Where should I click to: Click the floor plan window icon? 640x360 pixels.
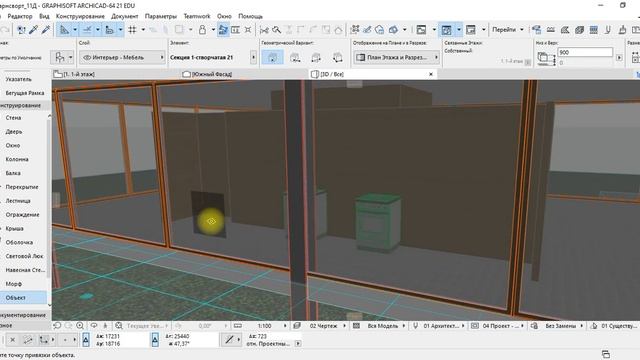tap(421, 30)
